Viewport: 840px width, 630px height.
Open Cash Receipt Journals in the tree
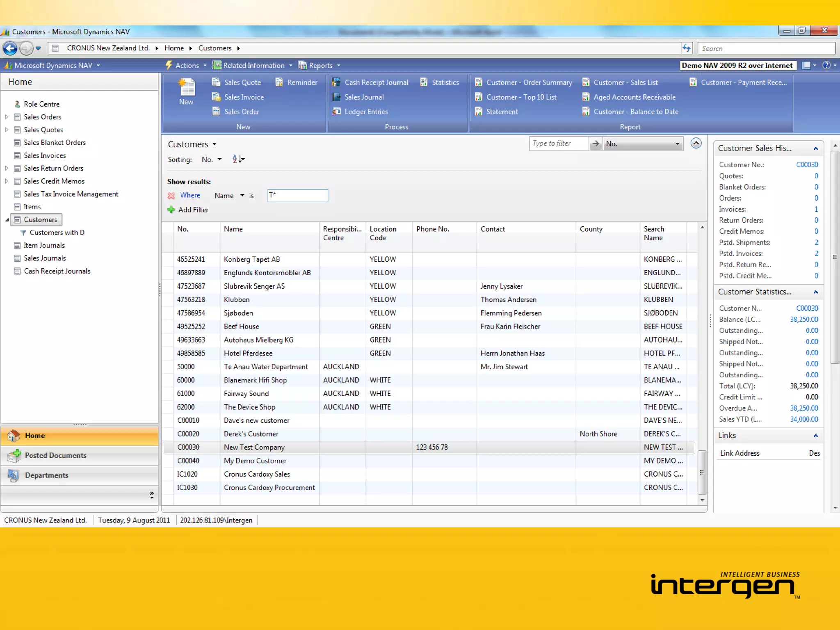[x=57, y=271]
